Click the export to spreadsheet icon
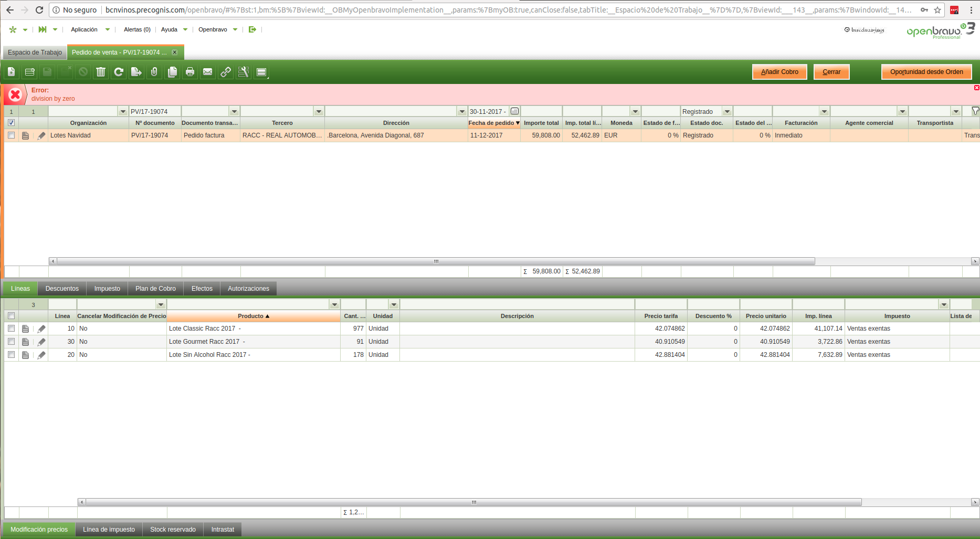This screenshot has width=980, height=539. [136, 72]
